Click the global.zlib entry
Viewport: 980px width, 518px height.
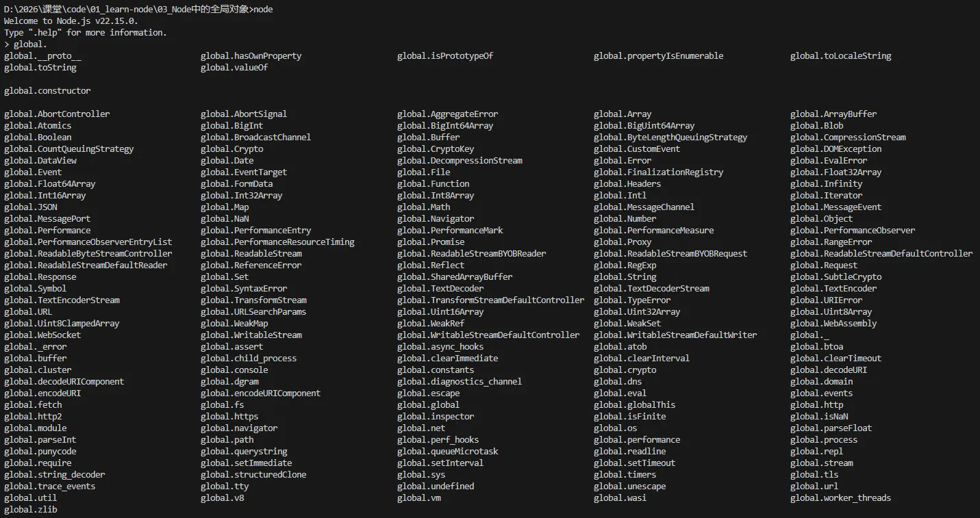tap(31, 510)
